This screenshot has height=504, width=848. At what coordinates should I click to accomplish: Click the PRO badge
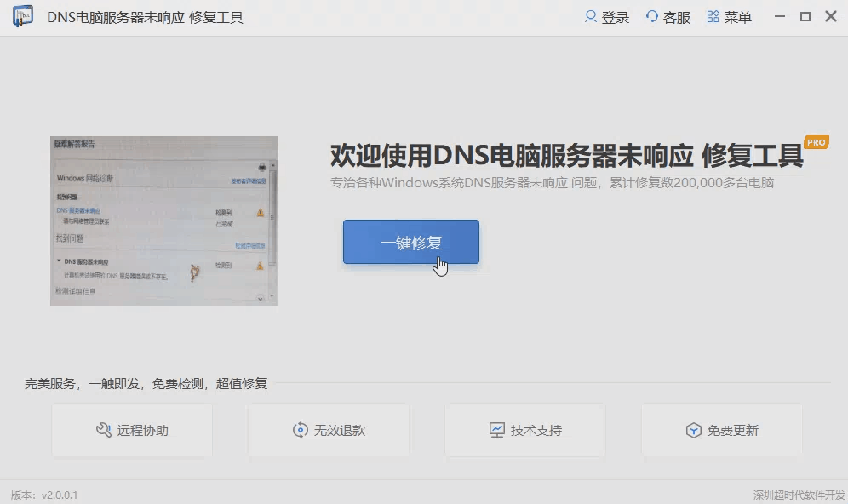[816, 142]
